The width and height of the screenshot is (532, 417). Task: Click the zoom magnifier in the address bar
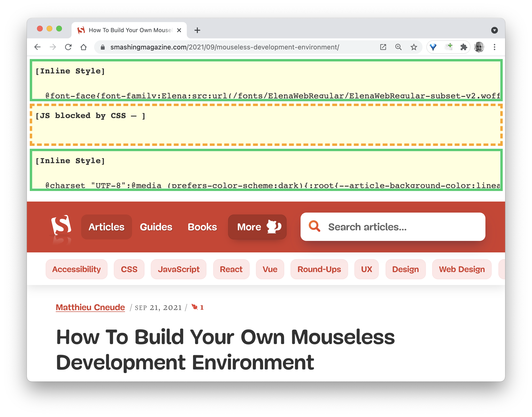398,47
